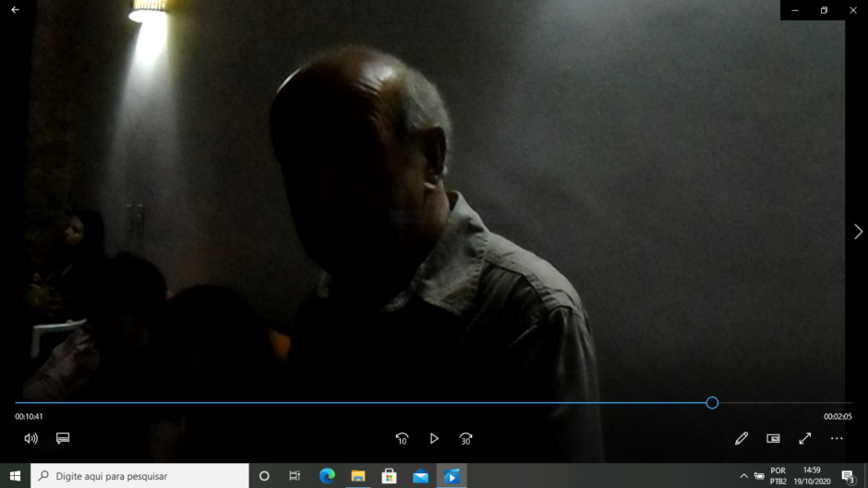Open the pencil edit options
This screenshot has width=868, height=488.
741,439
